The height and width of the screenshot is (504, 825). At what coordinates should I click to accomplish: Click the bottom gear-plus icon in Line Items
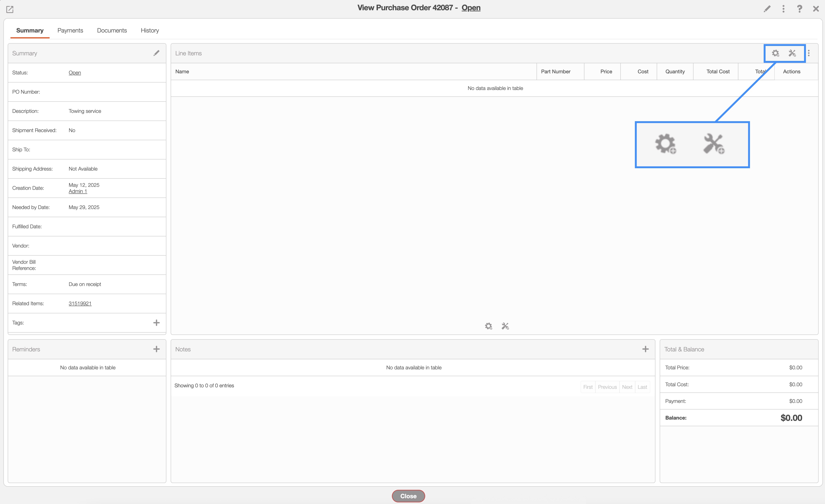tap(488, 326)
